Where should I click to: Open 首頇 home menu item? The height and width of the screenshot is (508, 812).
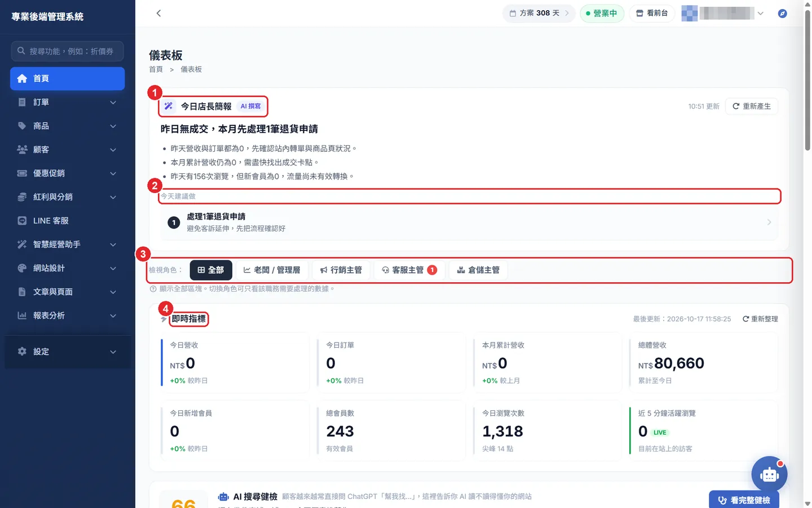click(67, 78)
